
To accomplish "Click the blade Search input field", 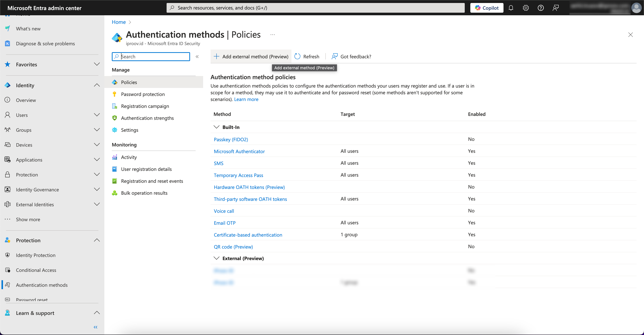I will pos(151,56).
